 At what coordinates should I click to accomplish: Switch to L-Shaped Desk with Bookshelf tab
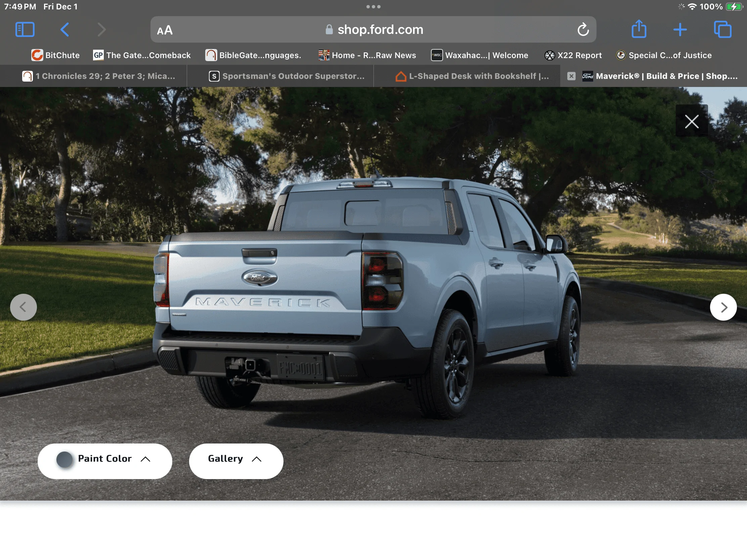point(467,76)
